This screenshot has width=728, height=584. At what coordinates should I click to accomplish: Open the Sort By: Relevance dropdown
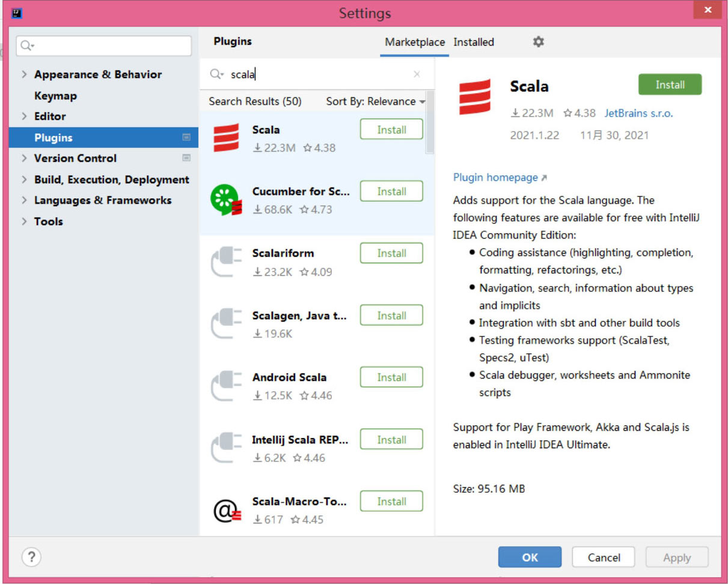tap(376, 102)
